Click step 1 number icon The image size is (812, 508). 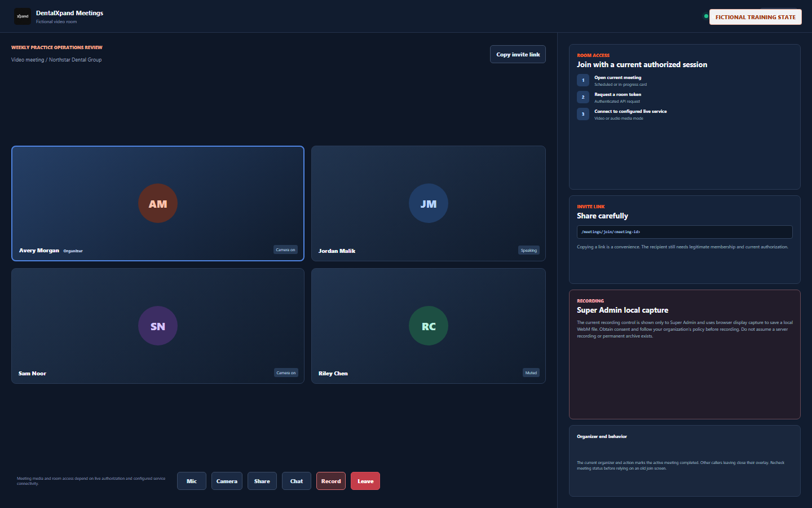pyautogui.click(x=583, y=80)
